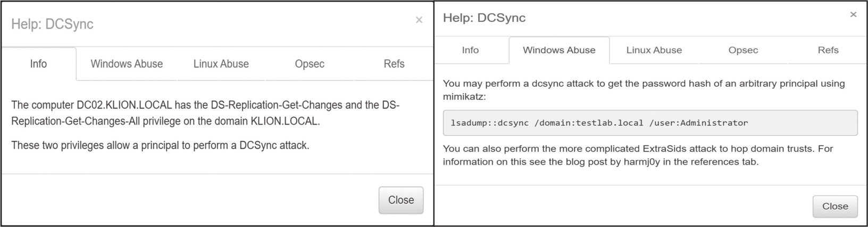The width and height of the screenshot is (868, 227).
Task: Click the DC02.KLION.LOCAL privilege description text
Action: click(x=205, y=113)
